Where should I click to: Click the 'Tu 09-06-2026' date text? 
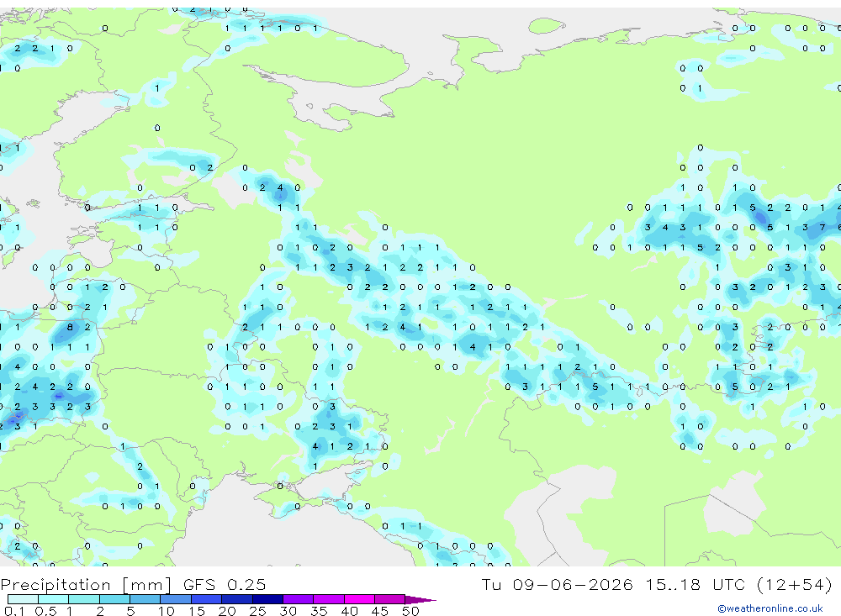558,584
